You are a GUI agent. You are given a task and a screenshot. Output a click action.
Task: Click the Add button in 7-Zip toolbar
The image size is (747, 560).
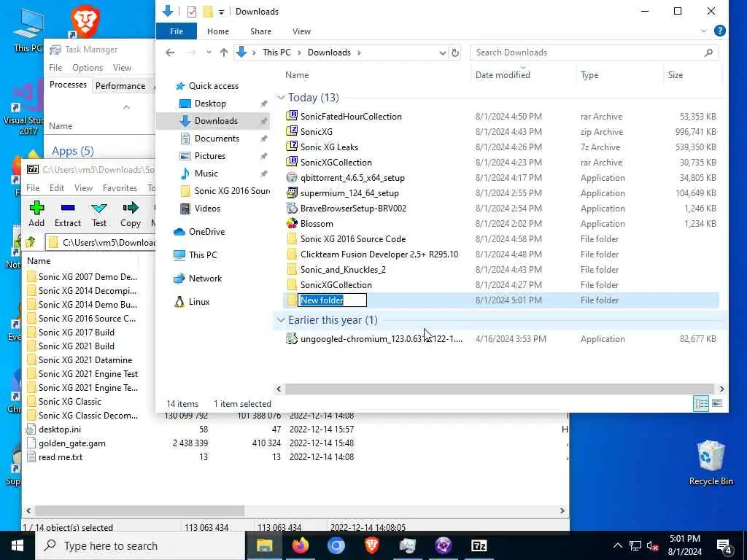pos(36,214)
